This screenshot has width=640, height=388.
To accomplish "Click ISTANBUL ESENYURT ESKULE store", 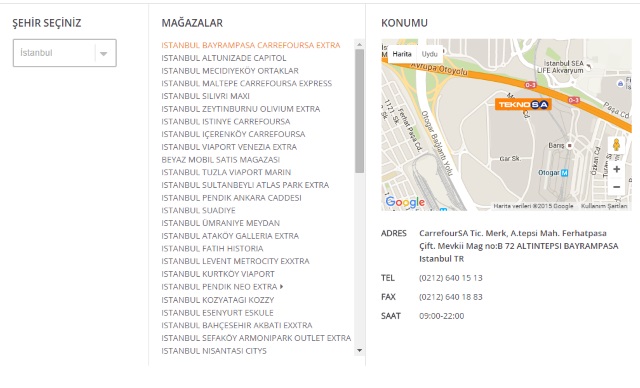I will 217,313.
